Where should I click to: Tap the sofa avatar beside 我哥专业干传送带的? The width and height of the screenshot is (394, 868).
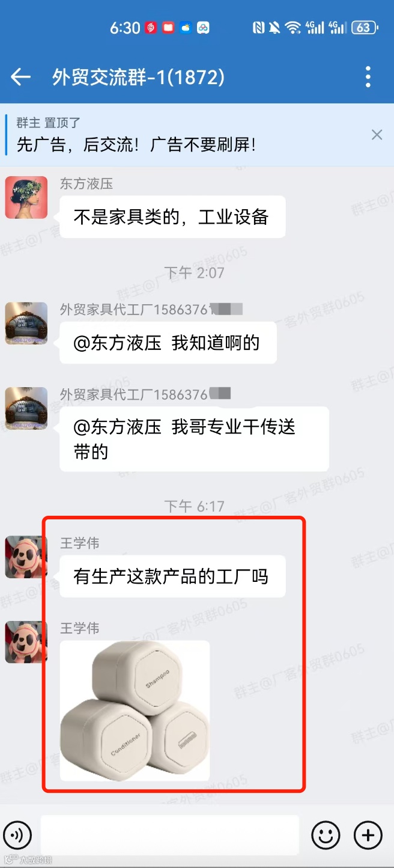tap(26, 408)
